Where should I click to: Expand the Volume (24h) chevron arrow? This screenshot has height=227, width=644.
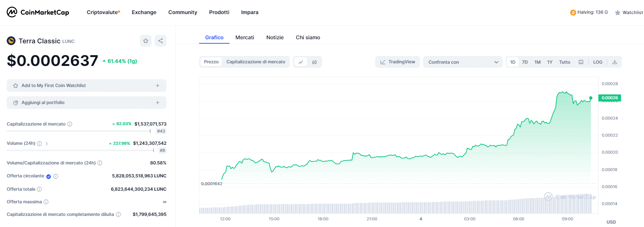tap(47, 144)
